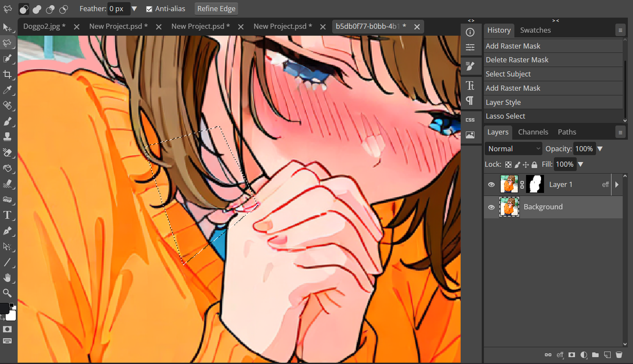This screenshot has height=364, width=633.
Task: Add a new adjustment layer half-circle icon
Action: [584, 355]
